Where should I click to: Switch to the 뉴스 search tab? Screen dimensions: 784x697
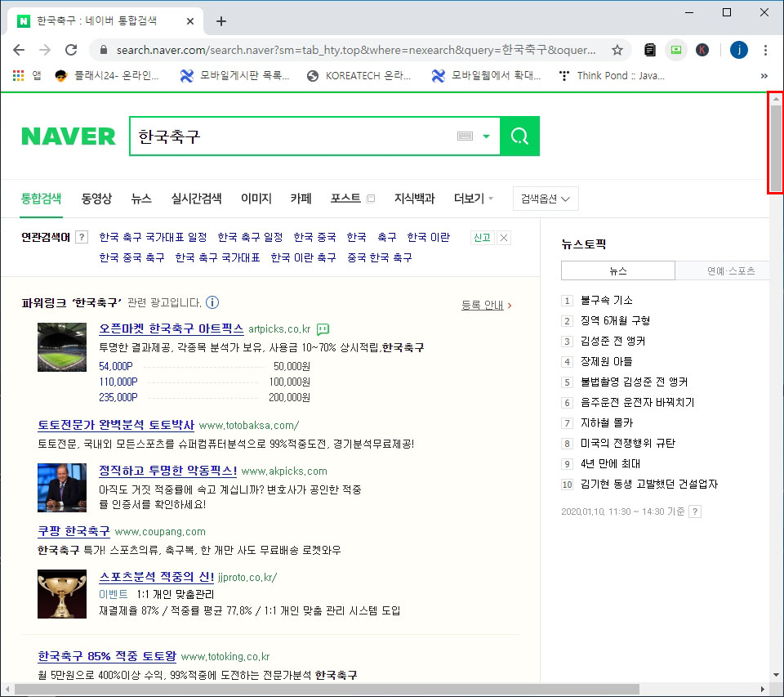(141, 199)
